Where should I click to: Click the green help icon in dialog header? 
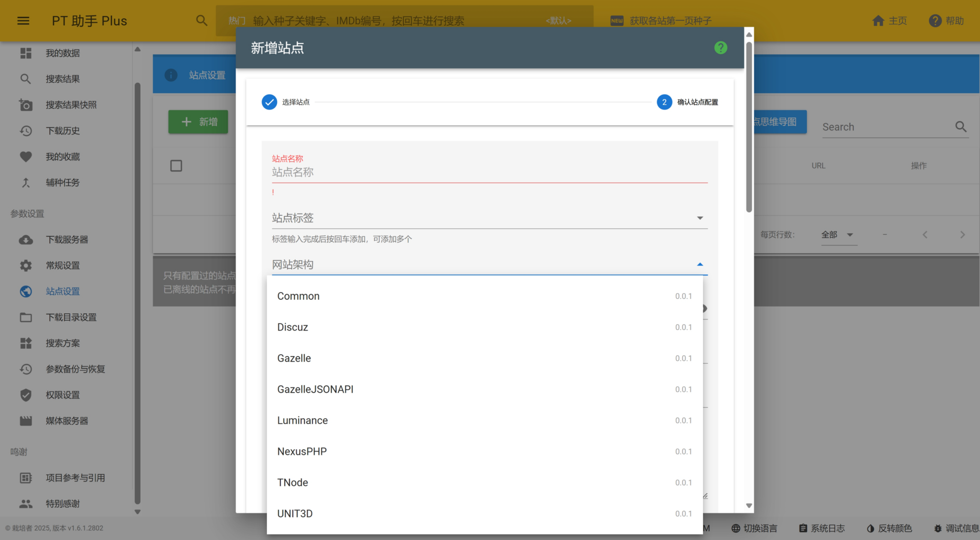[720, 48]
